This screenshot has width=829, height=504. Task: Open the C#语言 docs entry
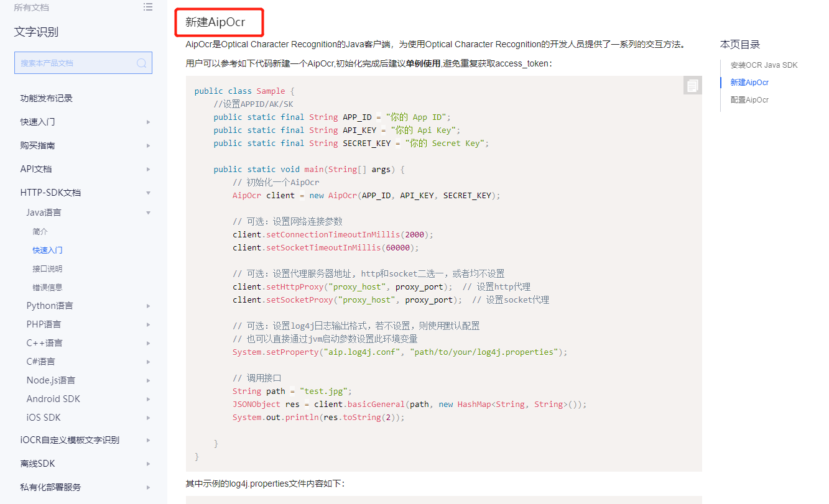coord(40,362)
